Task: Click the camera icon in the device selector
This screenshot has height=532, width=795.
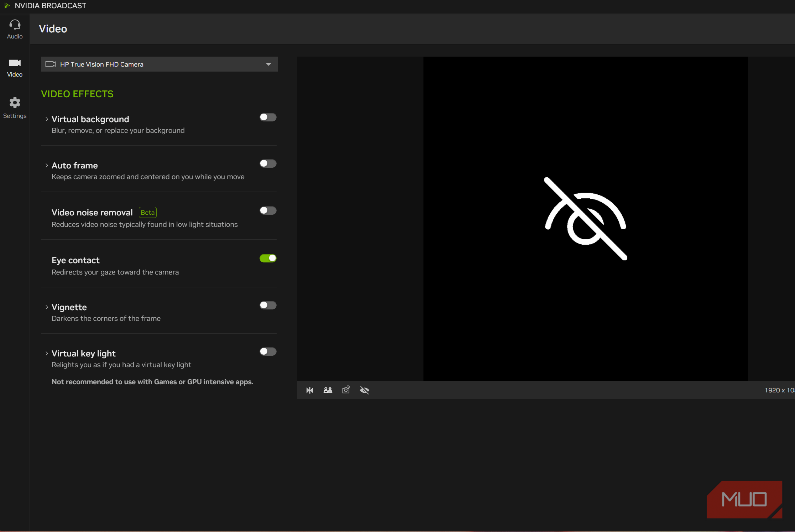Action: tap(51, 64)
